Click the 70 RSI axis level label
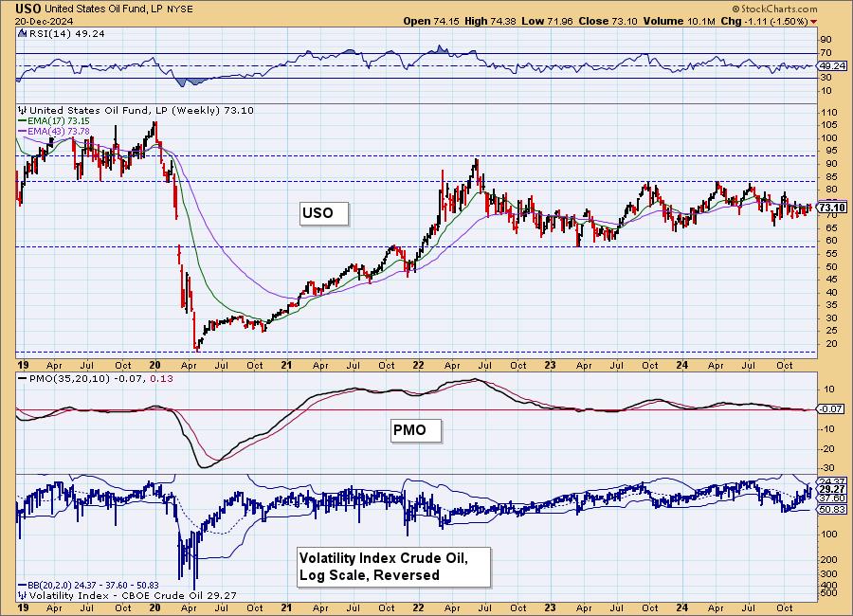 [826, 53]
